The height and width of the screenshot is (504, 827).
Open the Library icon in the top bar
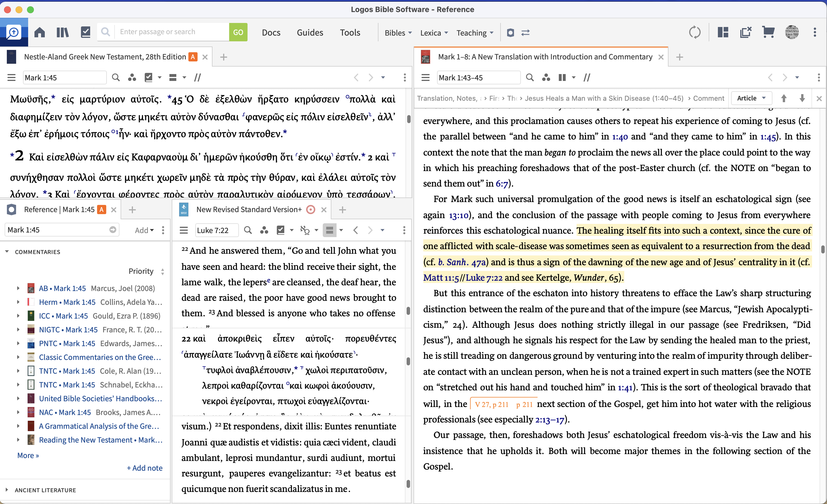62,32
